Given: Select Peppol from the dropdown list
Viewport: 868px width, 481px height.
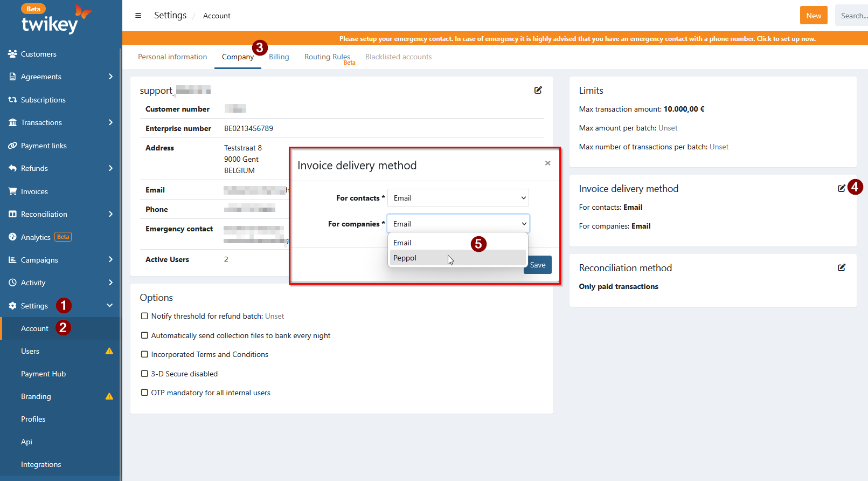Looking at the screenshot, I should pos(405,258).
